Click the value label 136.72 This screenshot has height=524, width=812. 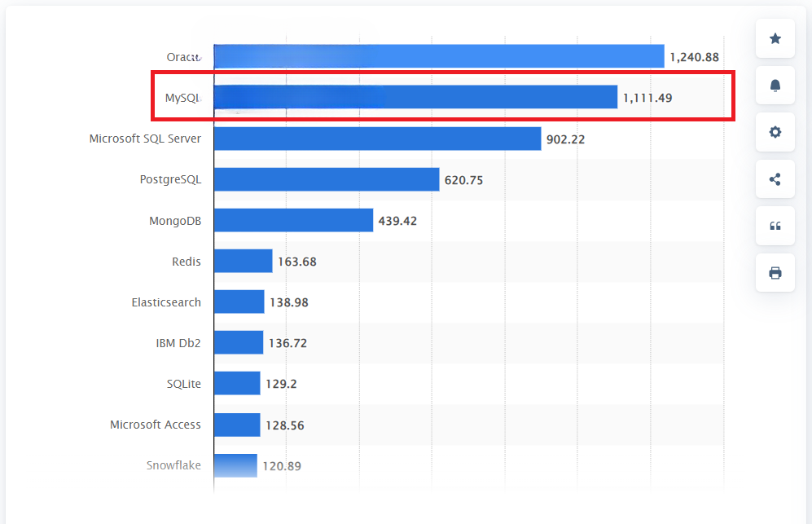[x=287, y=343]
